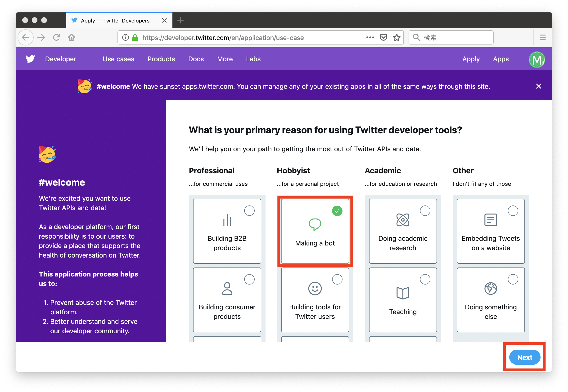Click the blue Next button

click(x=524, y=357)
